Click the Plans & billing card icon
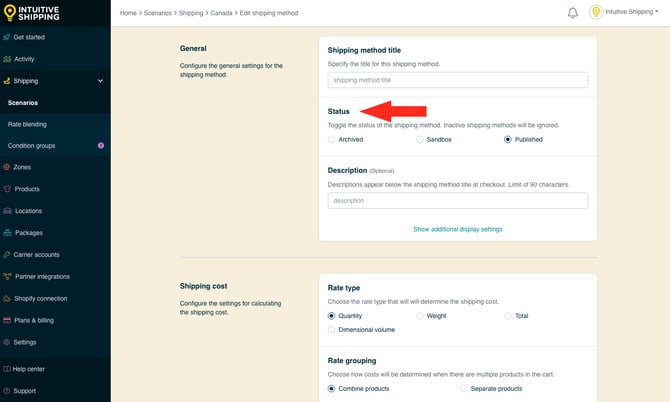The image size is (670, 402). coord(7,320)
